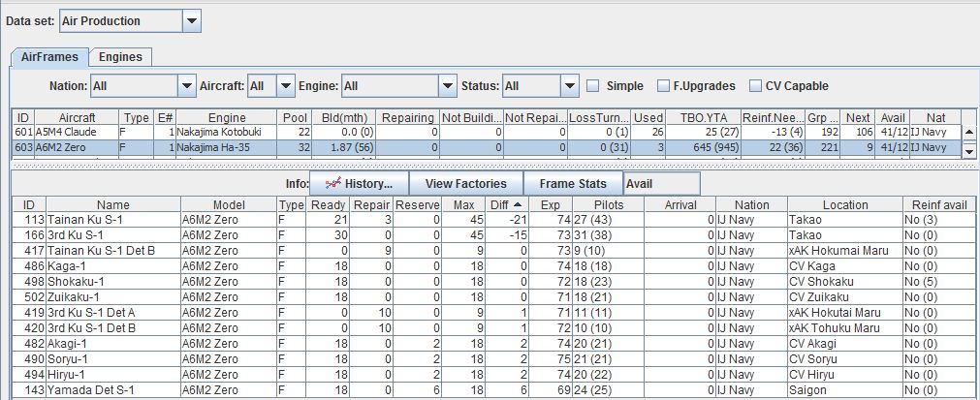Click the xAK Tohuku Maru location cell
Image resolution: width=980 pixels, height=400 pixels.
tap(845, 328)
